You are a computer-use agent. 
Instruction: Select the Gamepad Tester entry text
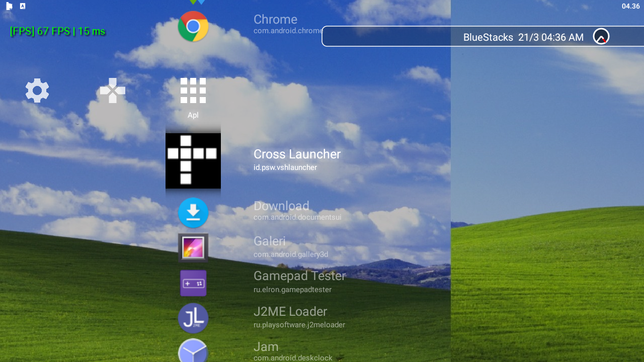(299, 276)
